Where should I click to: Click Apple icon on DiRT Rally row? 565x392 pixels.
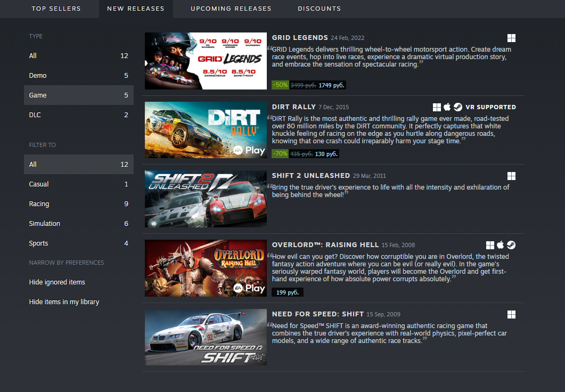[447, 107]
